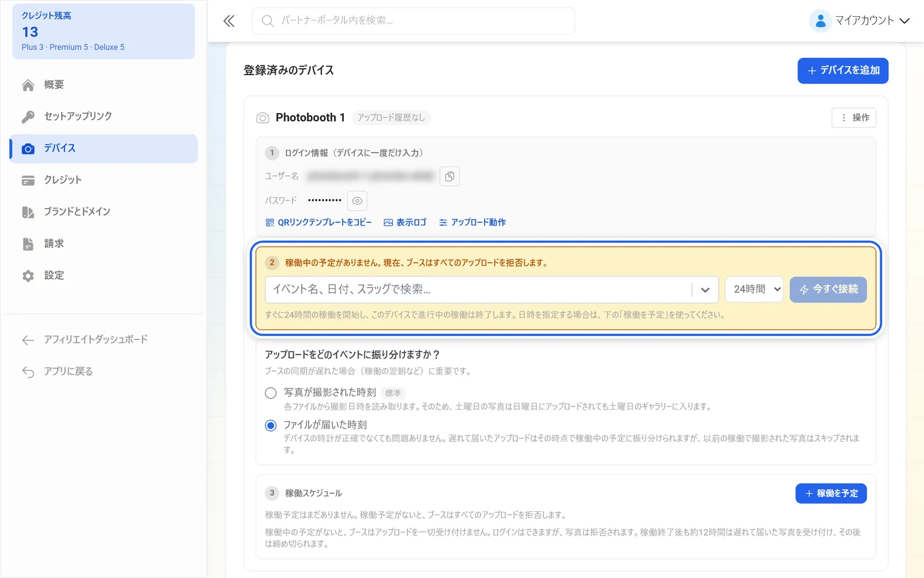
Task: Select ファイルが届いた時刻 radio option
Action: (x=271, y=425)
